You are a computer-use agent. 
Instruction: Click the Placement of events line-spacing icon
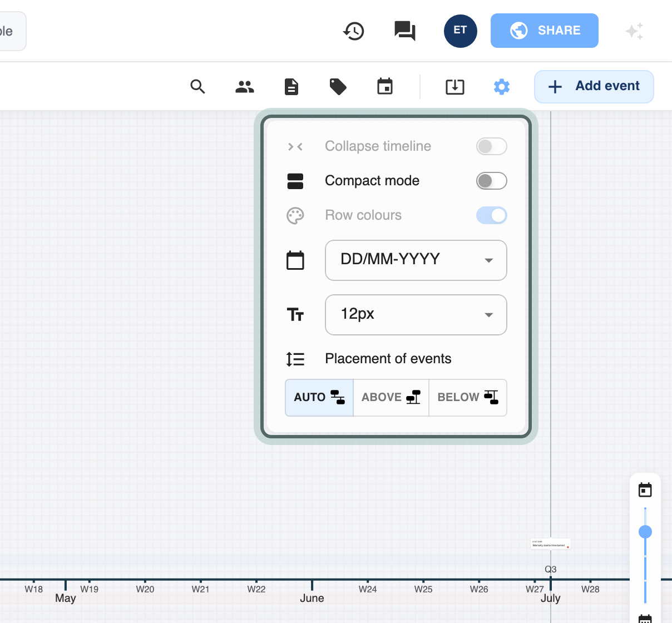tap(295, 359)
